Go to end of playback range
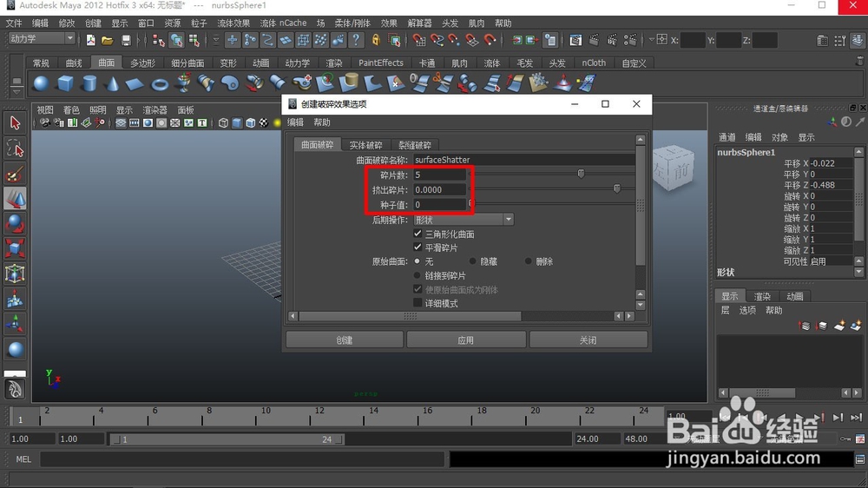This screenshot has height=488, width=868. [x=857, y=418]
